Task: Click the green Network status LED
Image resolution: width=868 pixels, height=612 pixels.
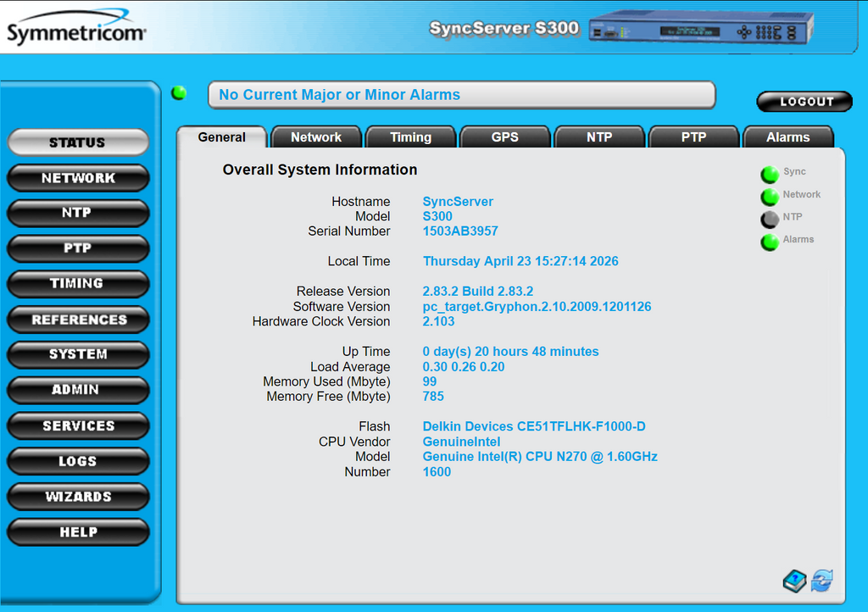Action: [770, 198]
